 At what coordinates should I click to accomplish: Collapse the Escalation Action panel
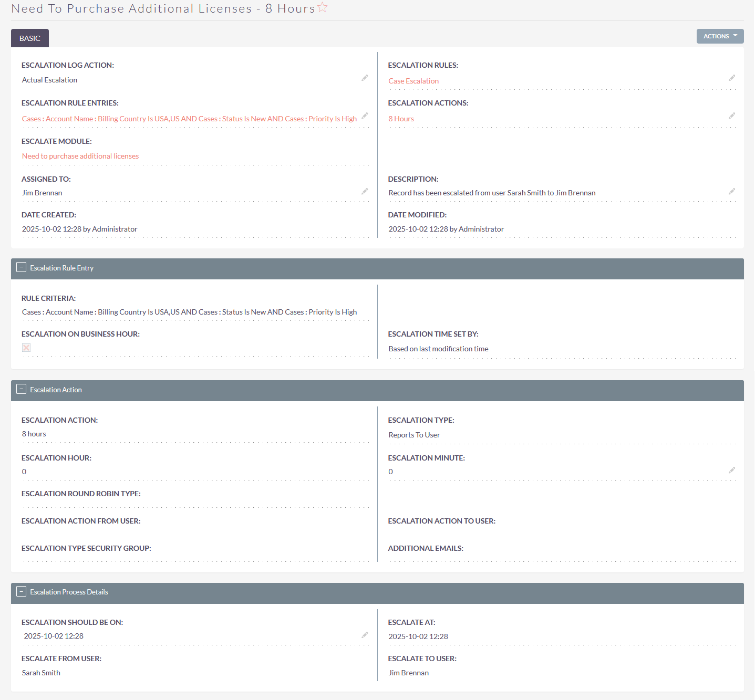(22, 389)
